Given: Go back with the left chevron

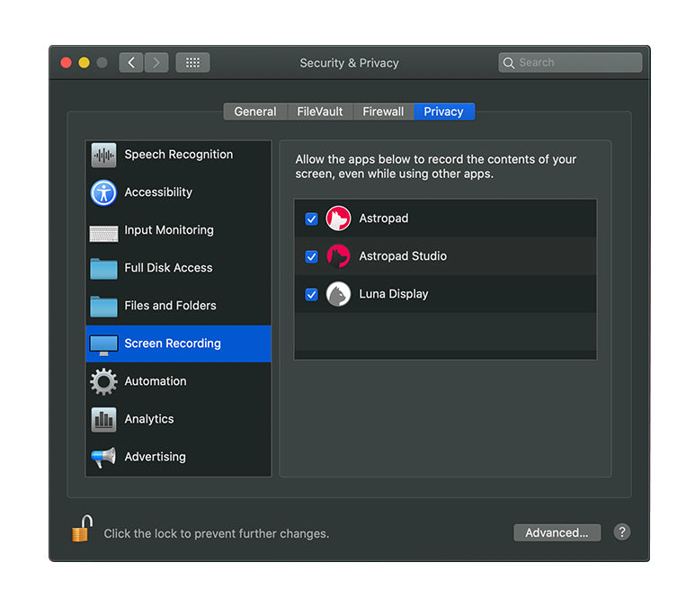Looking at the screenshot, I should tap(131, 63).
